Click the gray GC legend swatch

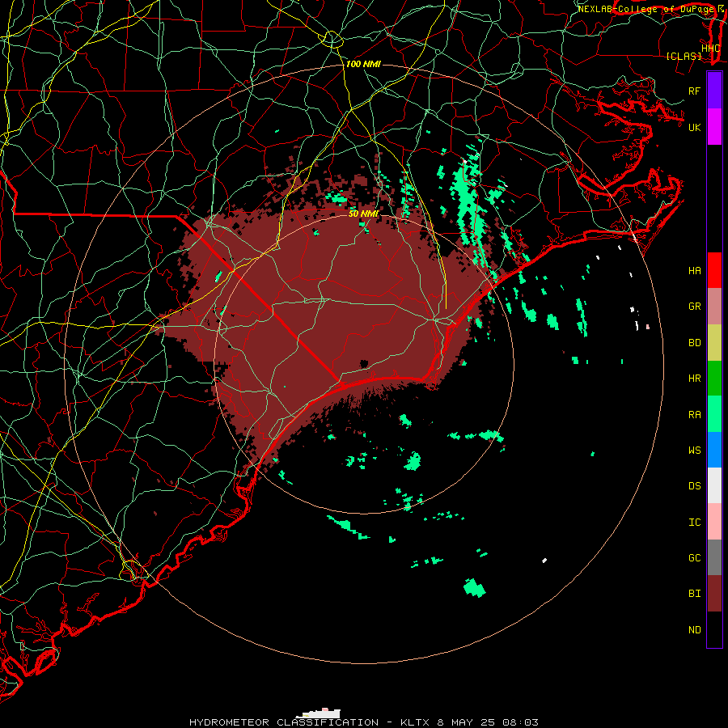tap(714, 557)
